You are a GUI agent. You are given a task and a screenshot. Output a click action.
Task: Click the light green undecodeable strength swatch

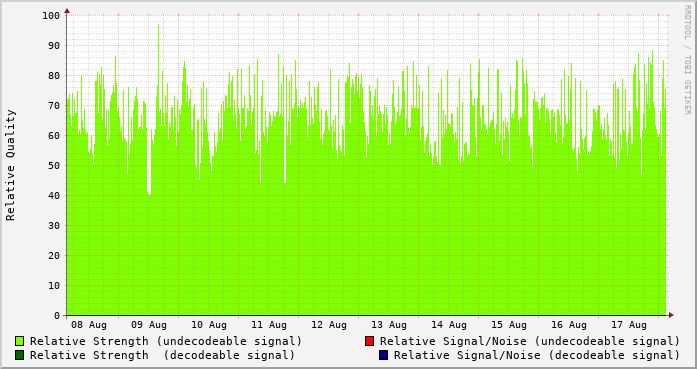click(x=20, y=341)
